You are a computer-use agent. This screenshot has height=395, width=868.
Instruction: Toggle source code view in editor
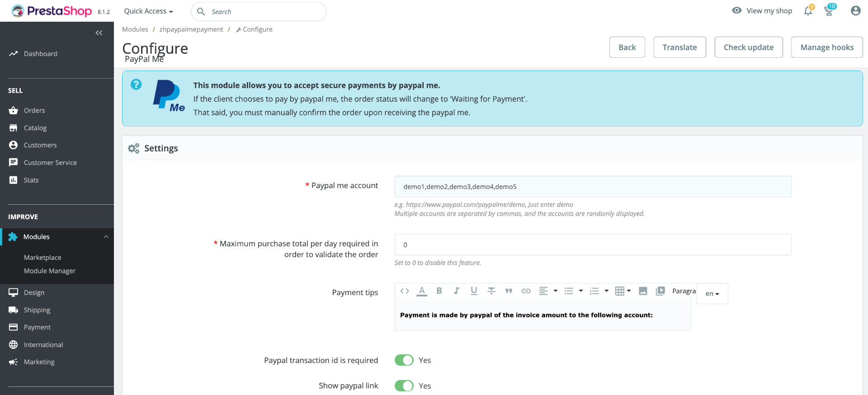click(405, 291)
